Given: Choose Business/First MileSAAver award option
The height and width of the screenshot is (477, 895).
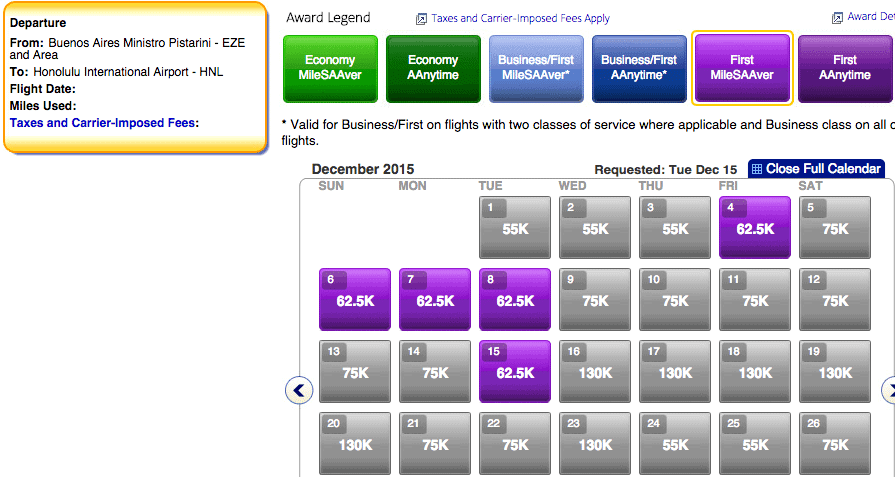Looking at the screenshot, I should coord(536,68).
